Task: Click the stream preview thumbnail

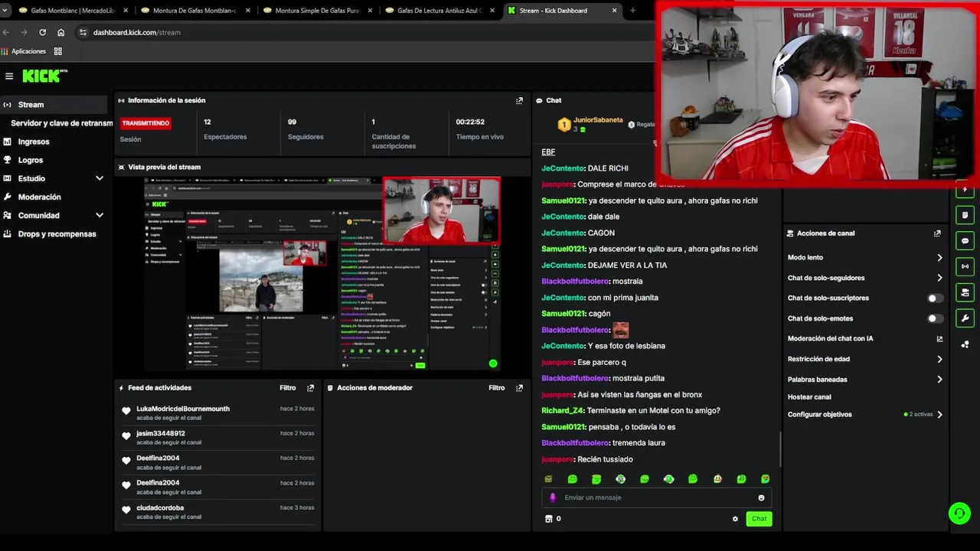Action: click(x=322, y=274)
